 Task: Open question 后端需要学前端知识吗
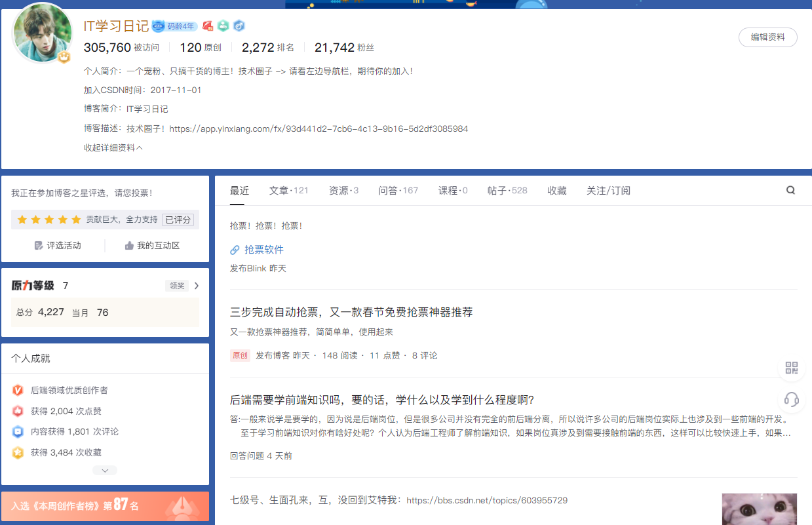[383, 400]
